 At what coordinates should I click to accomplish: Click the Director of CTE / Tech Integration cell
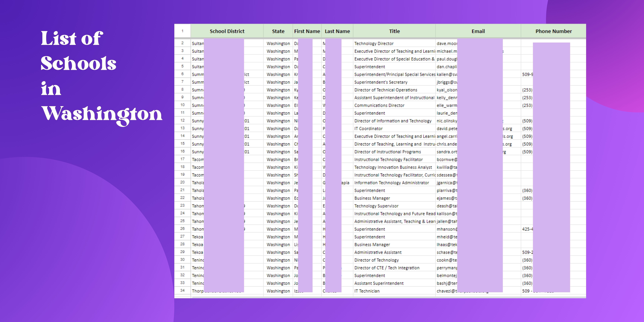coord(387,268)
